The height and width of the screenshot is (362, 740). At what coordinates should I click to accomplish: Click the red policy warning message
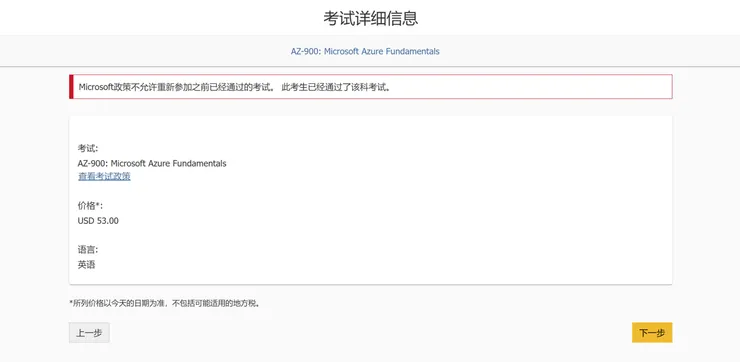370,87
